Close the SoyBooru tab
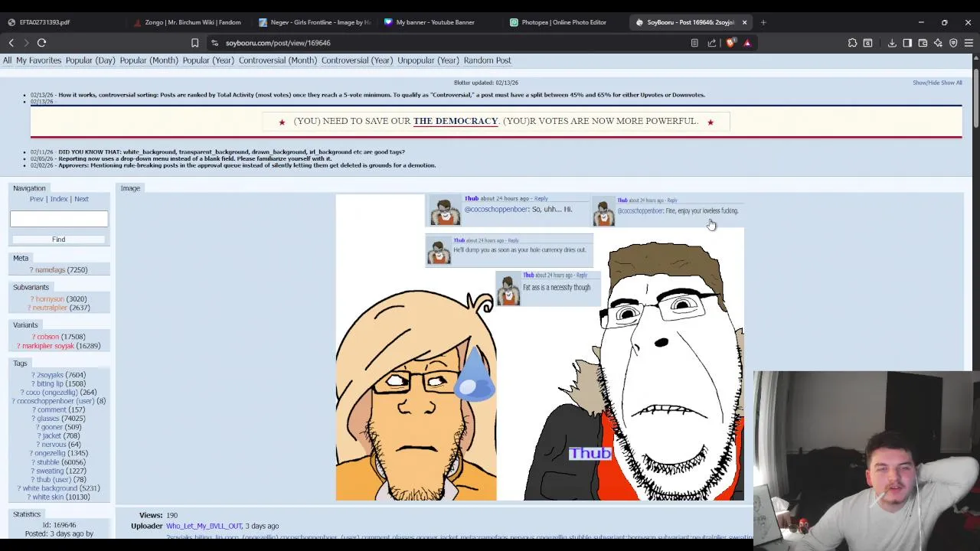This screenshot has height=551, width=980. click(x=744, y=22)
